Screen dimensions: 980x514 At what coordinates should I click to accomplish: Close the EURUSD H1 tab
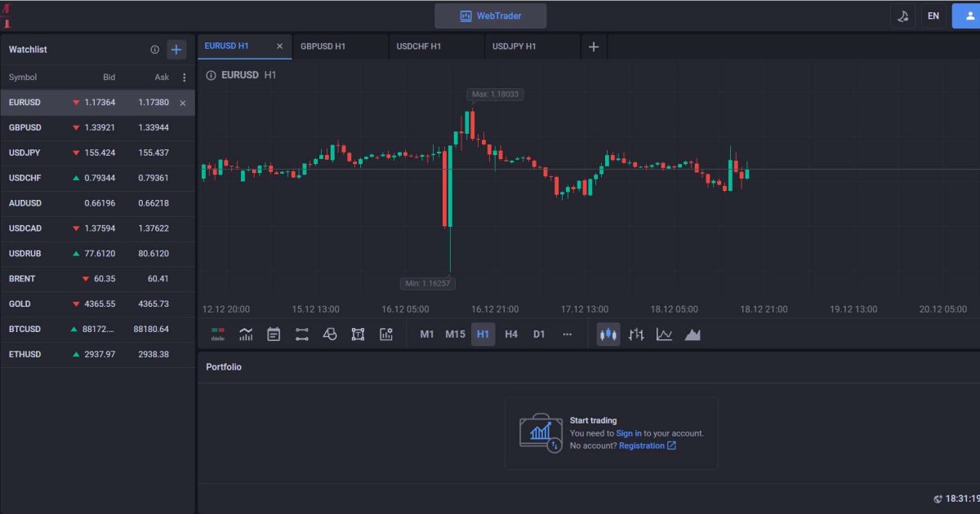279,47
